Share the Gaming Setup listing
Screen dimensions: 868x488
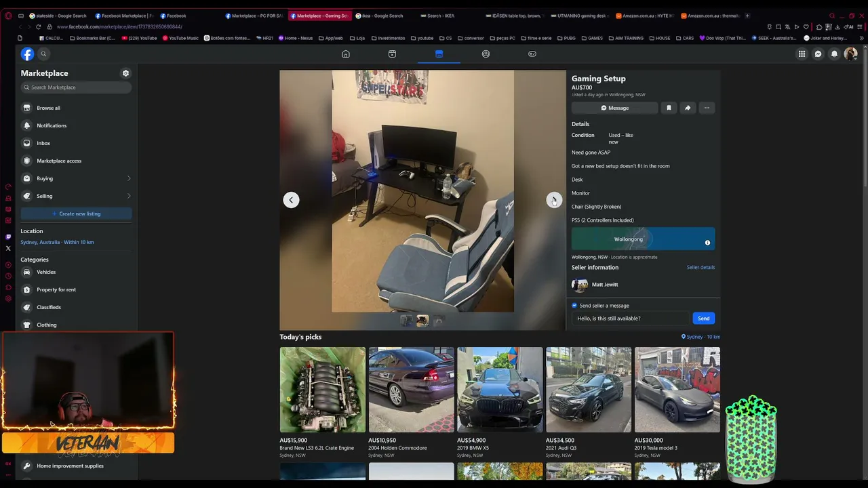688,108
